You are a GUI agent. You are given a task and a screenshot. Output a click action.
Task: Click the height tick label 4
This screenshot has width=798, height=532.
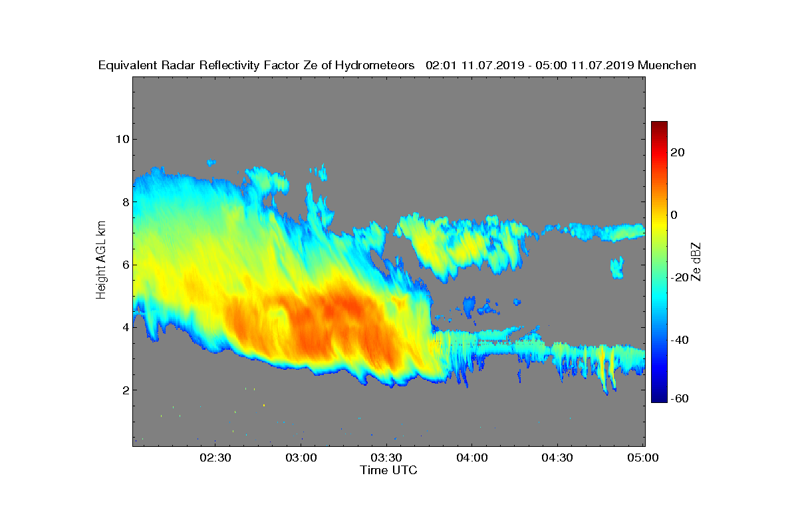pos(124,327)
